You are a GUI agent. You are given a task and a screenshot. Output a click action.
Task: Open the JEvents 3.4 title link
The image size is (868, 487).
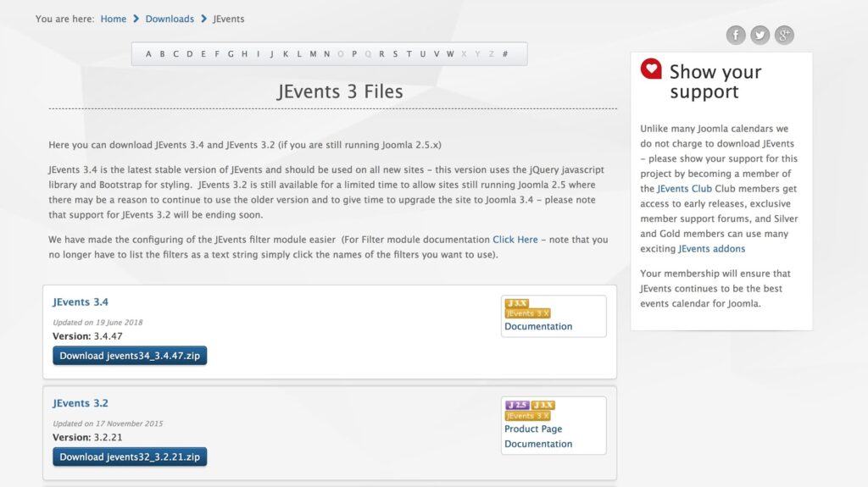coord(81,302)
